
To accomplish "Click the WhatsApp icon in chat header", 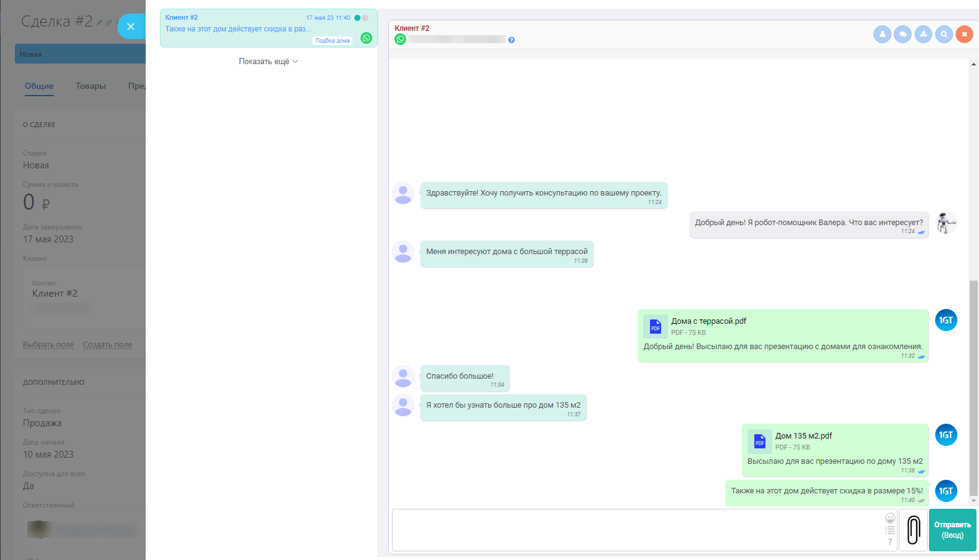I will point(401,39).
